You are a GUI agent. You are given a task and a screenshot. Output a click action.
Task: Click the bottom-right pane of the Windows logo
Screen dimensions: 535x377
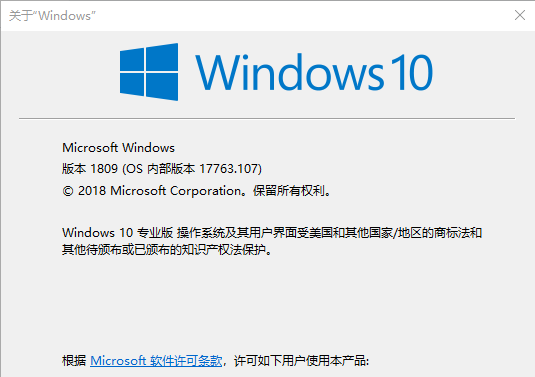[x=162, y=87]
